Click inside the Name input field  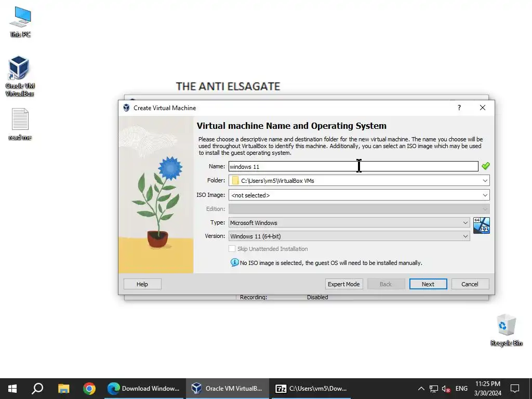tap(353, 166)
